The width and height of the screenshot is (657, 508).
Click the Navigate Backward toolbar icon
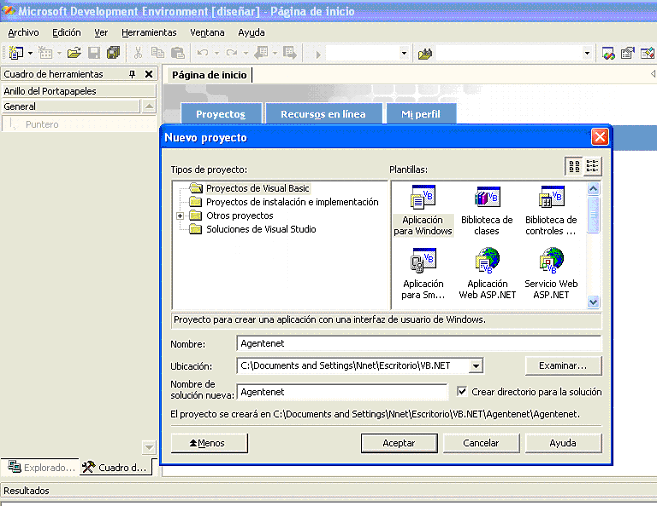tap(261, 53)
